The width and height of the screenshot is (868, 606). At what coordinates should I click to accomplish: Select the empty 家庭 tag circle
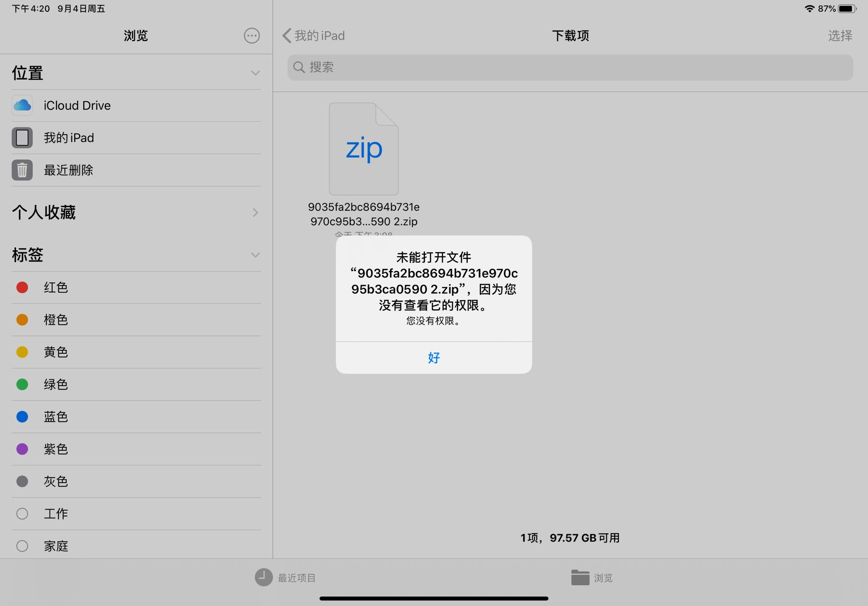coord(22,546)
